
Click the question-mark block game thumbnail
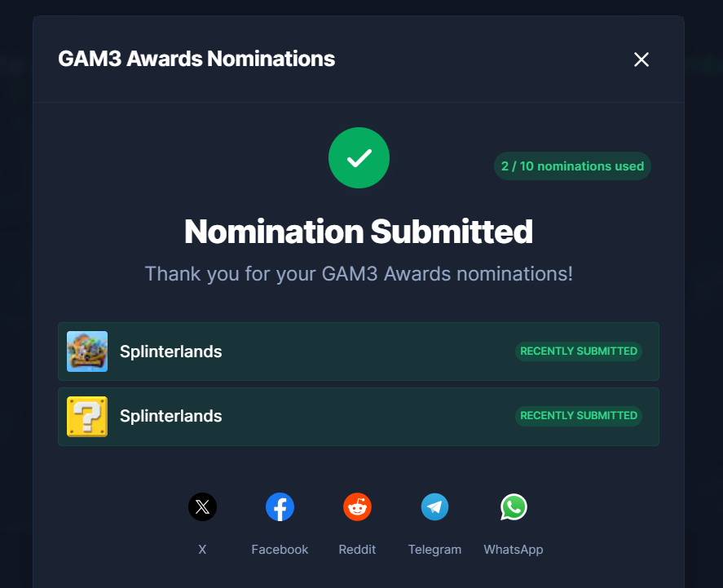pyautogui.click(x=87, y=417)
